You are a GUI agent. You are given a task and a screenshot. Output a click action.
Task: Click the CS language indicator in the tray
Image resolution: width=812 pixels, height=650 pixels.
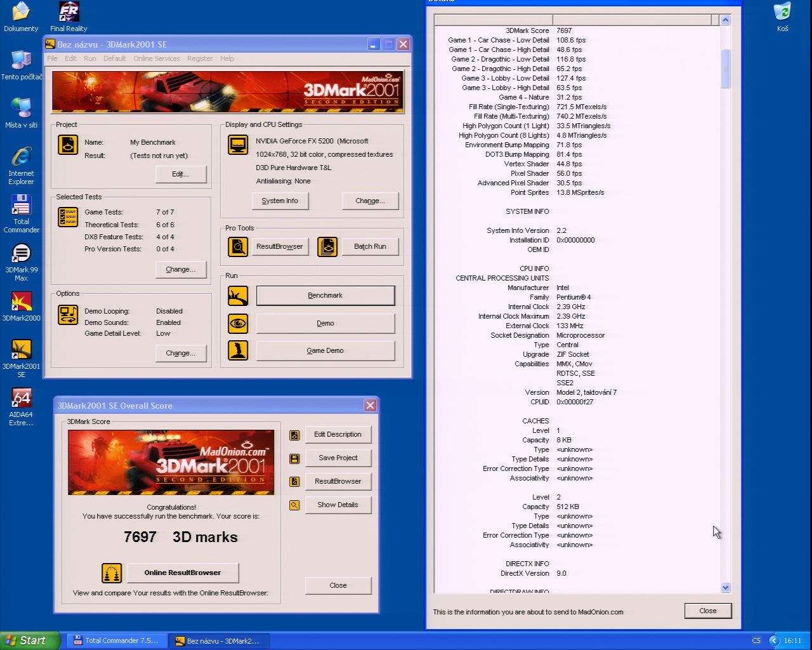[x=756, y=641]
